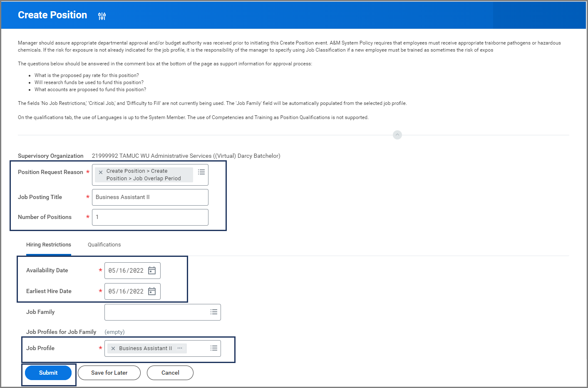Click the Save for Later button
This screenshot has width=588, height=388.
coord(109,373)
